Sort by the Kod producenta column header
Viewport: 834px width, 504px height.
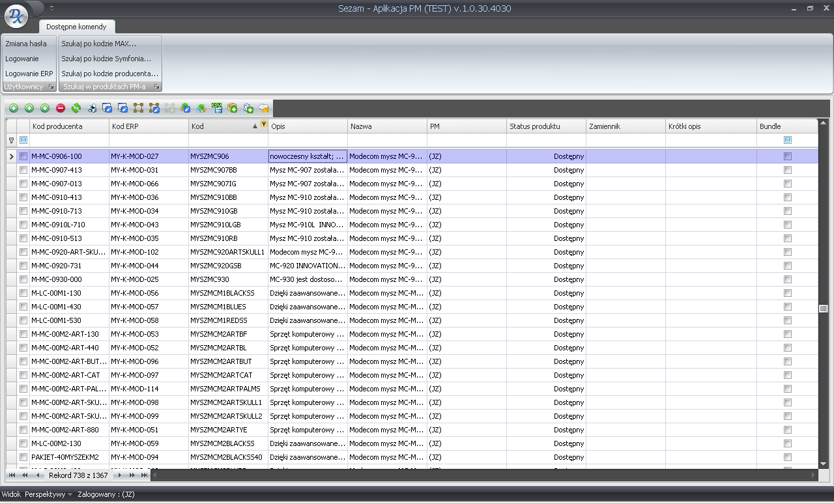(69, 126)
